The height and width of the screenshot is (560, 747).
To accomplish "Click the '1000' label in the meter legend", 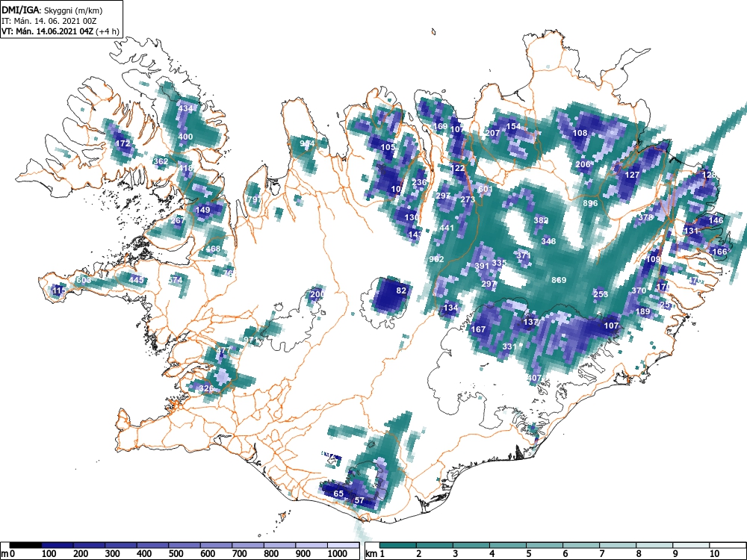I will [x=338, y=554].
